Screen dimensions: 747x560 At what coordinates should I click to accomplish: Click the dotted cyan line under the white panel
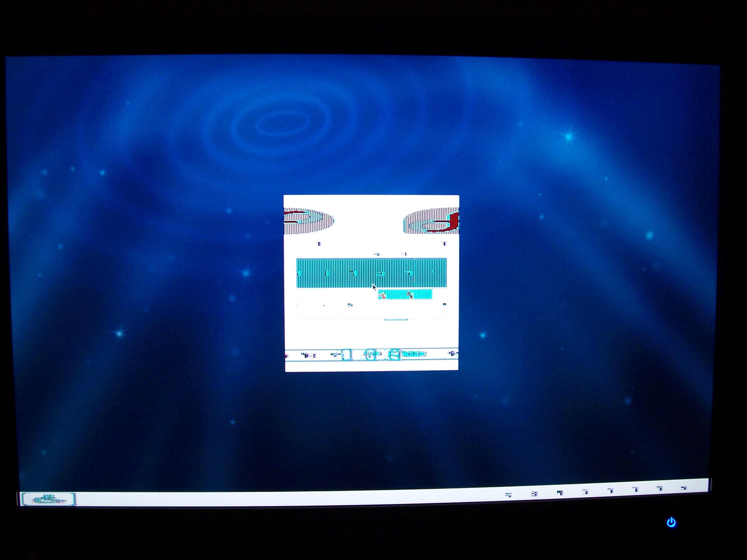(x=396, y=319)
